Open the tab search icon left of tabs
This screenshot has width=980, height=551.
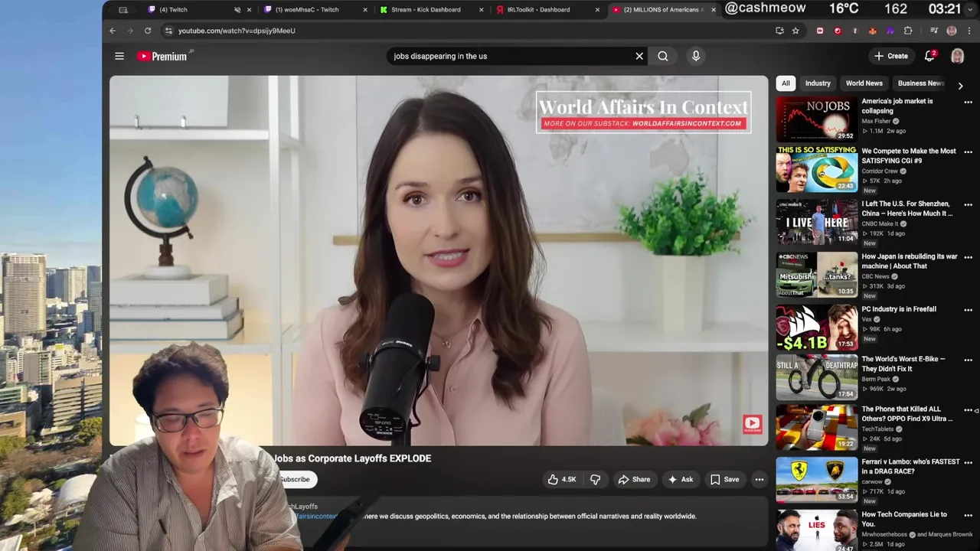[x=123, y=10]
